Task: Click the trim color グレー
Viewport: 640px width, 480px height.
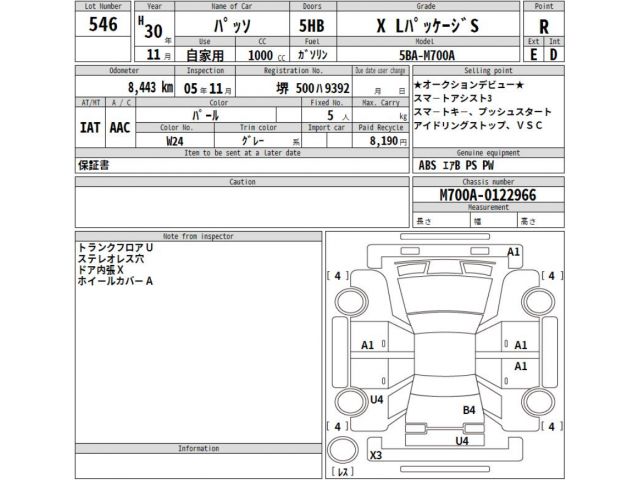Action: tap(253, 141)
